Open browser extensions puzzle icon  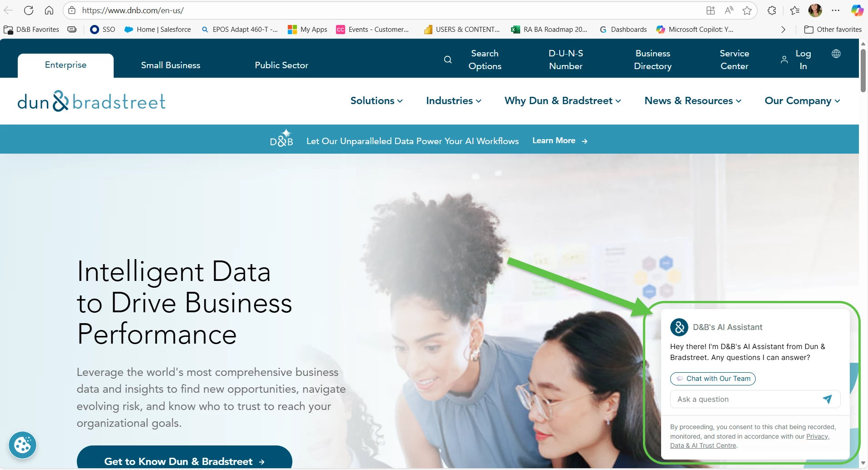[x=772, y=10]
